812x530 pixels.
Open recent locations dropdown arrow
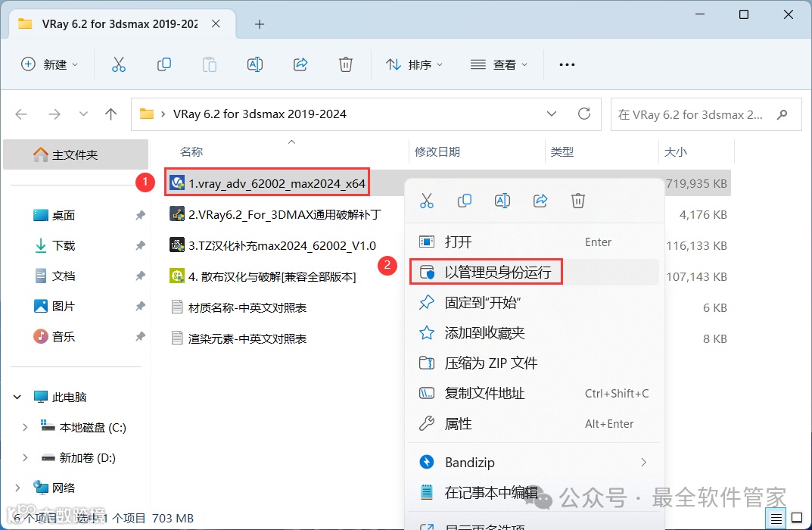(82, 114)
